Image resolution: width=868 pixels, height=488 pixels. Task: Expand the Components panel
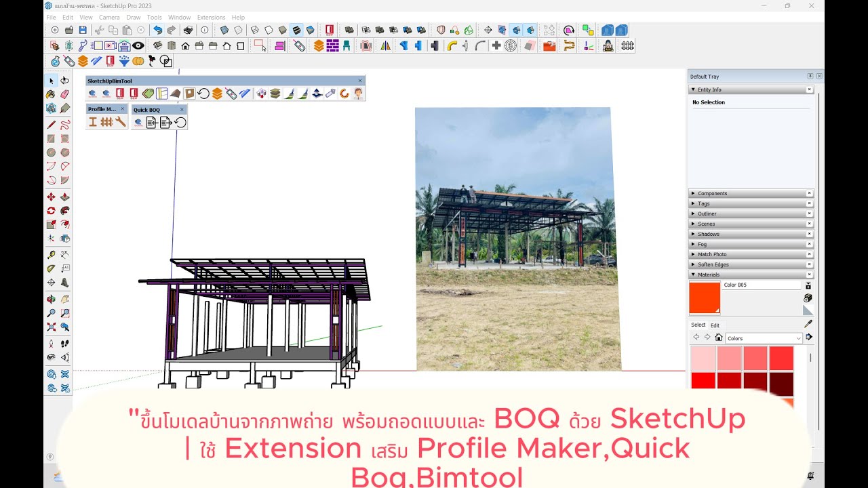click(x=751, y=193)
